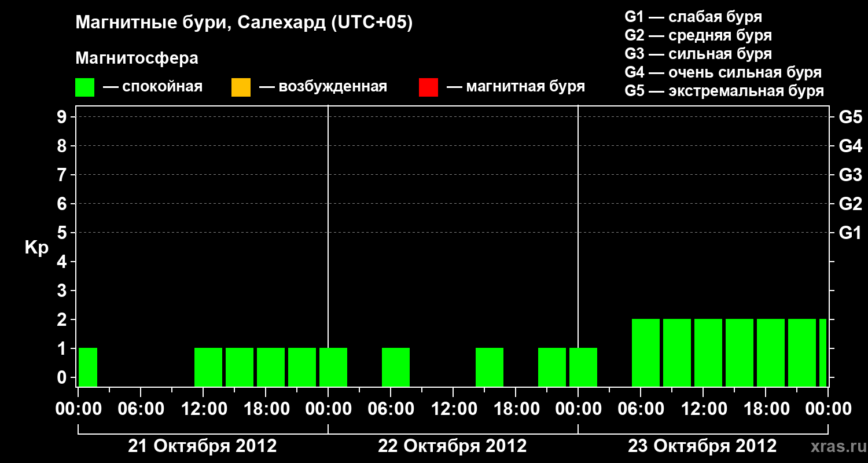
Task: Click the '— спокойная' legend label
Action: (x=153, y=87)
